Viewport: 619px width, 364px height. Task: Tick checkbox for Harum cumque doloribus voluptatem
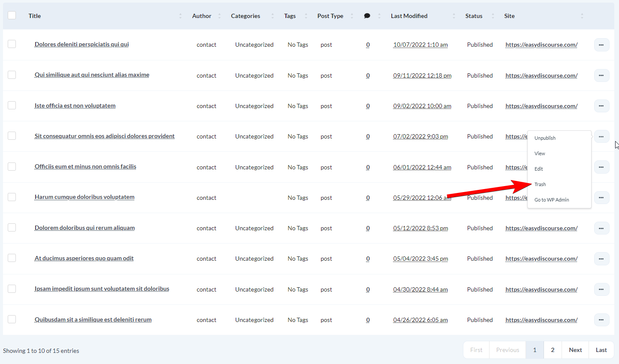[12, 197]
